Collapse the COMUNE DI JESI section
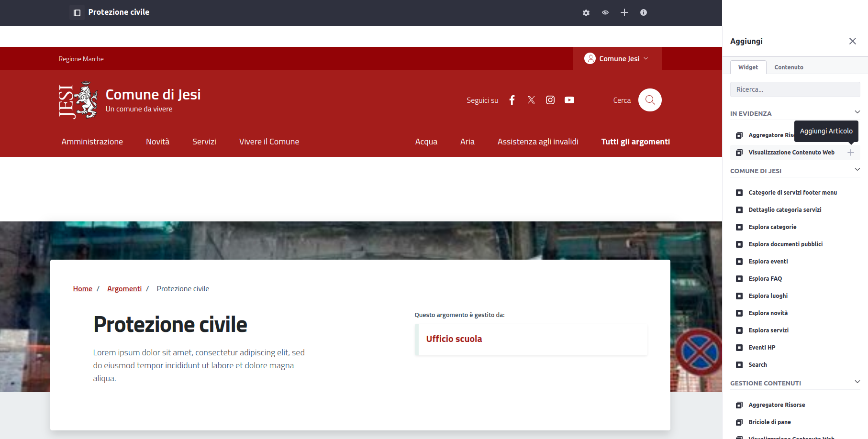 [857, 170]
